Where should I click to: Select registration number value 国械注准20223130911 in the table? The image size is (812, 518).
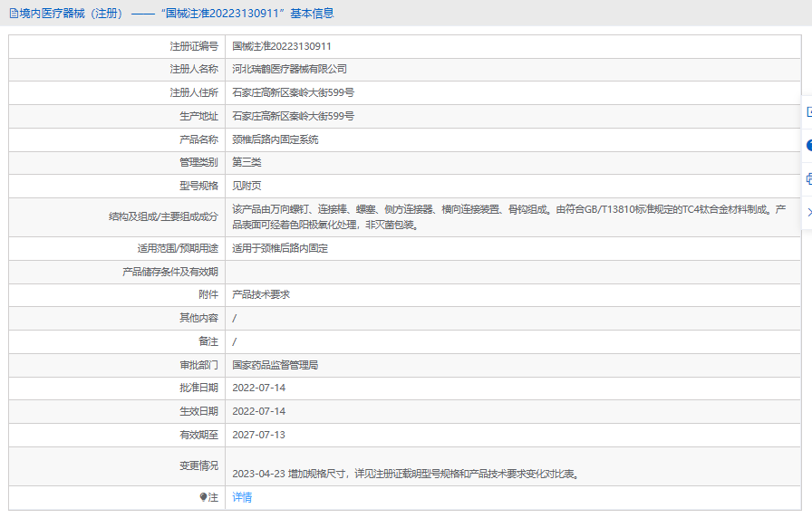point(282,46)
